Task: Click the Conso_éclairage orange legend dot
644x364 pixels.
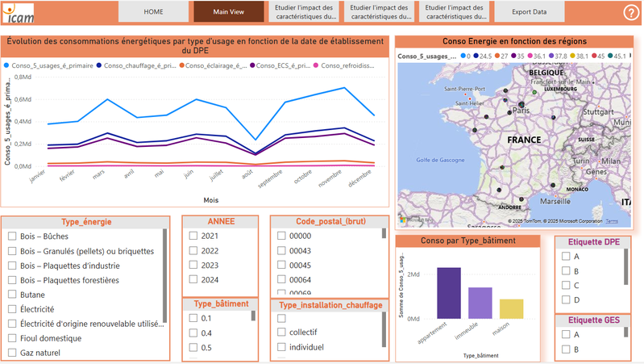Action: (x=181, y=65)
